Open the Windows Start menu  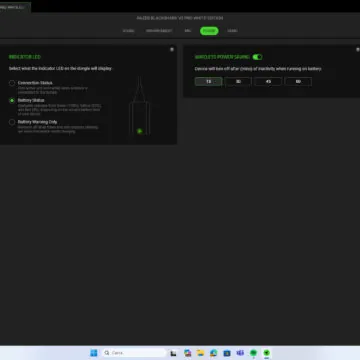(x=94, y=353)
